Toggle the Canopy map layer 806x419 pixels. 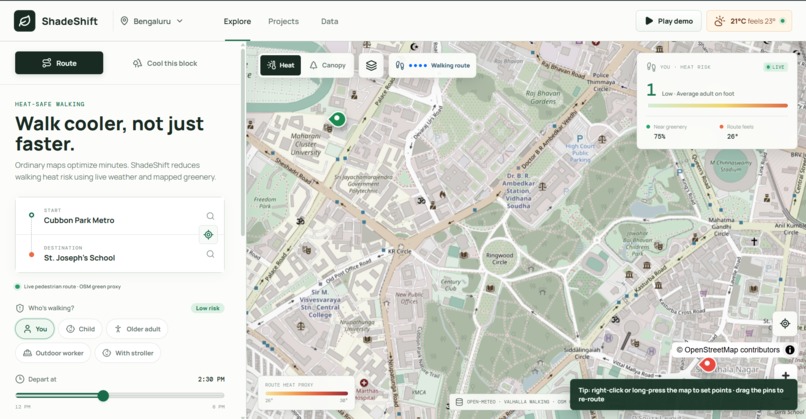pyautogui.click(x=327, y=65)
